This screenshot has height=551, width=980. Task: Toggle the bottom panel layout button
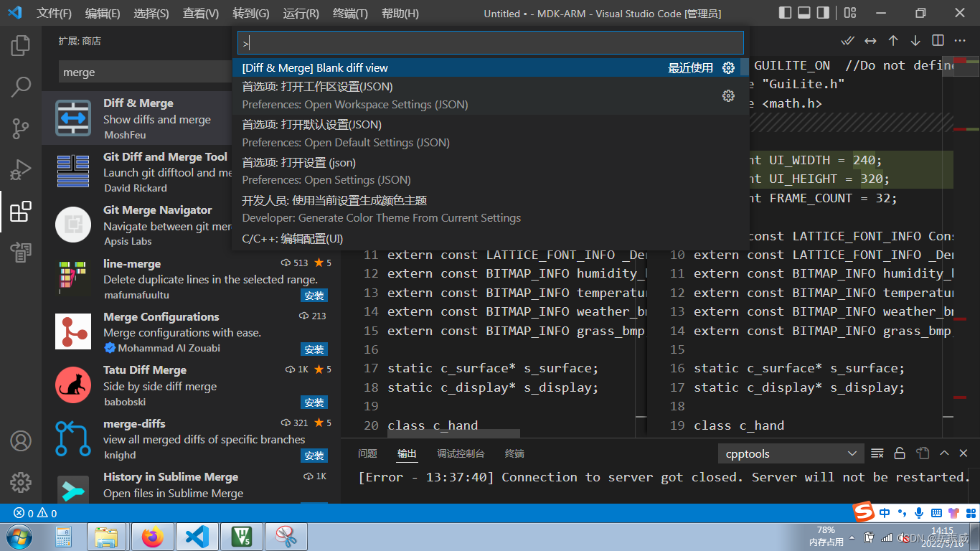(x=804, y=13)
